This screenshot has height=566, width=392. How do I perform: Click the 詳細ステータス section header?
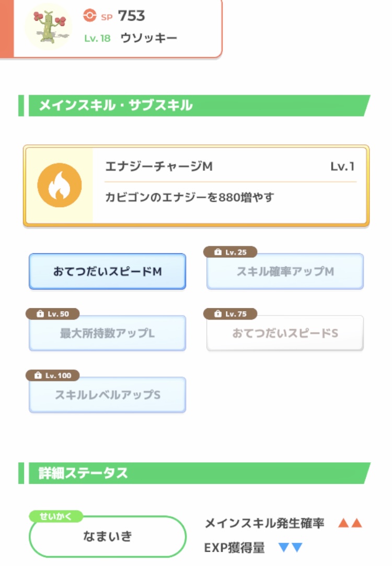[x=84, y=473]
